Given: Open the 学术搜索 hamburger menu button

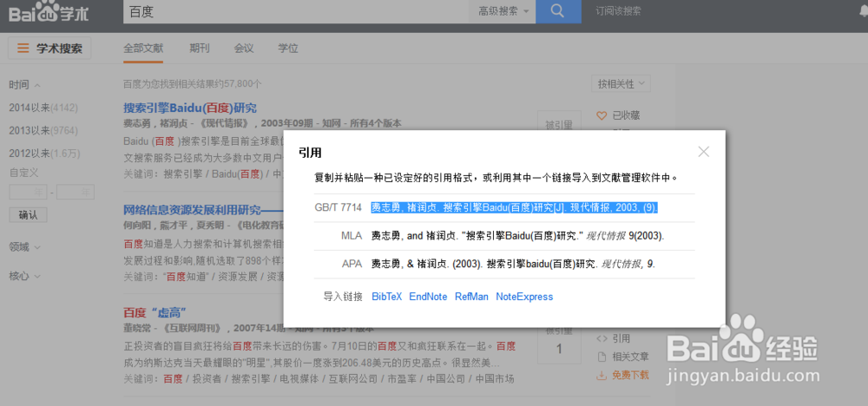Looking at the screenshot, I should (49, 48).
